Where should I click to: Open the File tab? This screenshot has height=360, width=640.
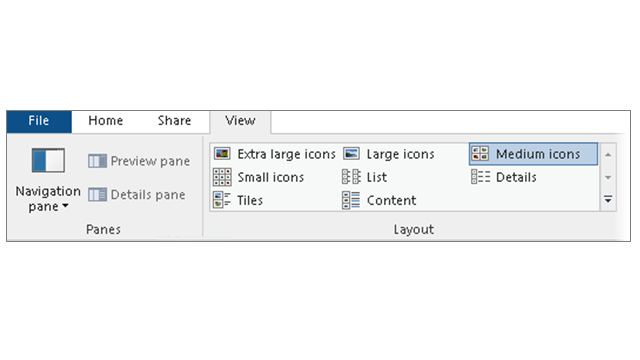point(39,121)
